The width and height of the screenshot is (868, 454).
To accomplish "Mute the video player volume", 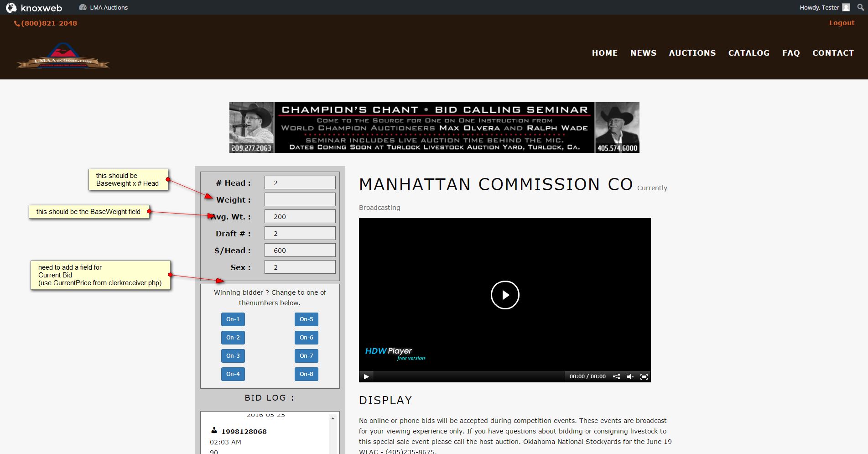I will (630, 376).
